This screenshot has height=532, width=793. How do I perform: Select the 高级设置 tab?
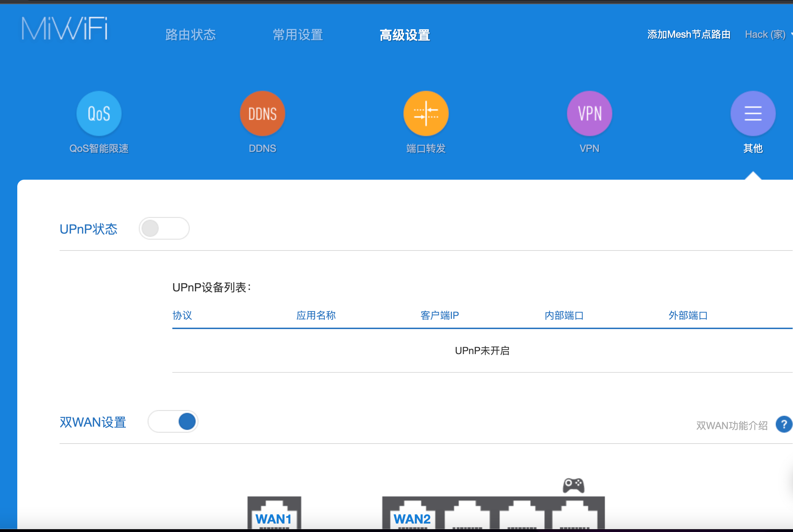[x=405, y=35]
